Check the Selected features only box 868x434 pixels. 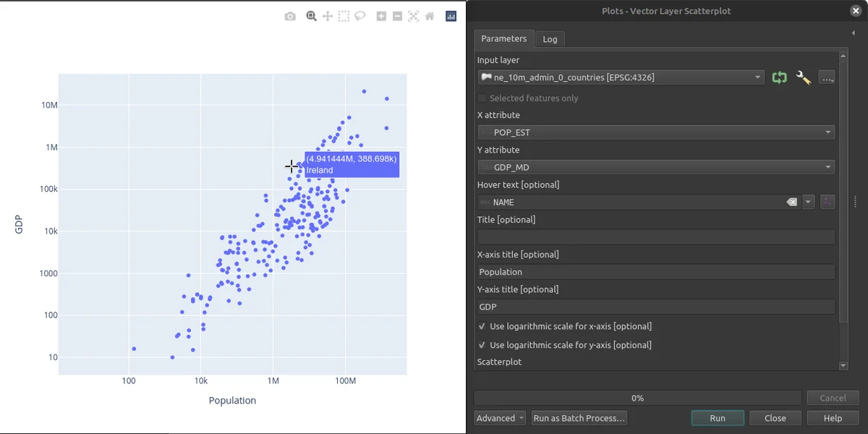482,98
